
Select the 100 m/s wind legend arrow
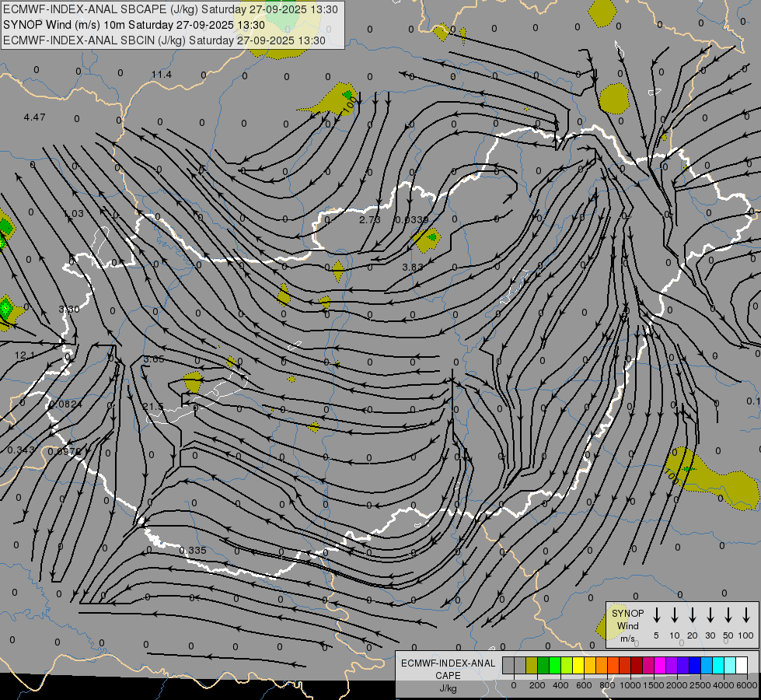(x=746, y=614)
